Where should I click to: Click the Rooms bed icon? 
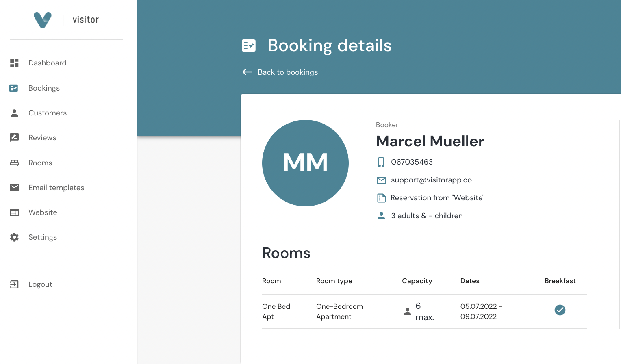point(14,163)
